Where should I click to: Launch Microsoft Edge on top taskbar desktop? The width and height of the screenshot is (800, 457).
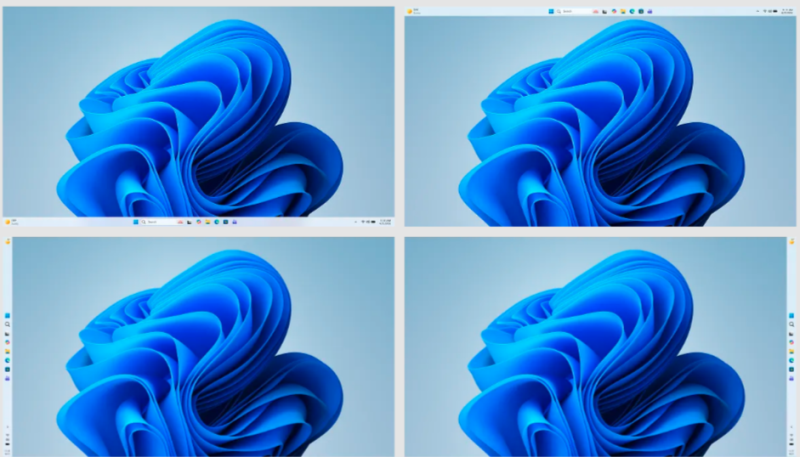pos(632,11)
